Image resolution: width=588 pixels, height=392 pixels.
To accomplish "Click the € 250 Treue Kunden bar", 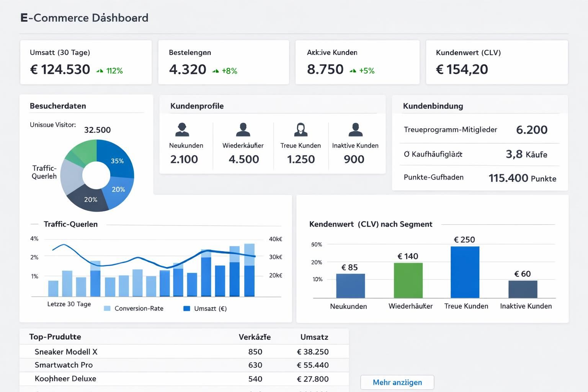I will (x=465, y=272).
